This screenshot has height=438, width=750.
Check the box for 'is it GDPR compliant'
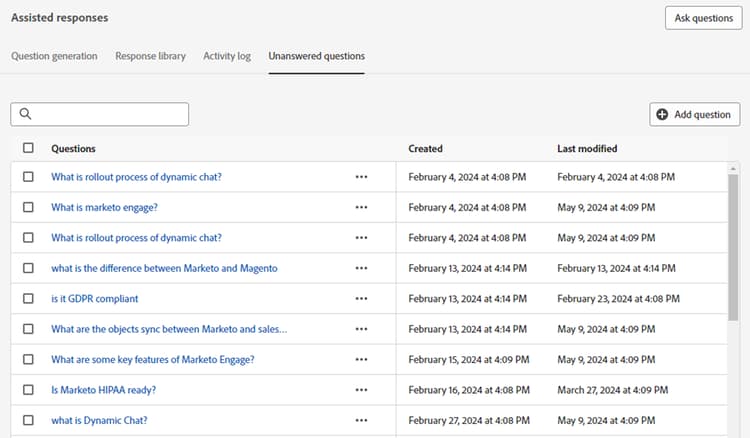coord(28,299)
